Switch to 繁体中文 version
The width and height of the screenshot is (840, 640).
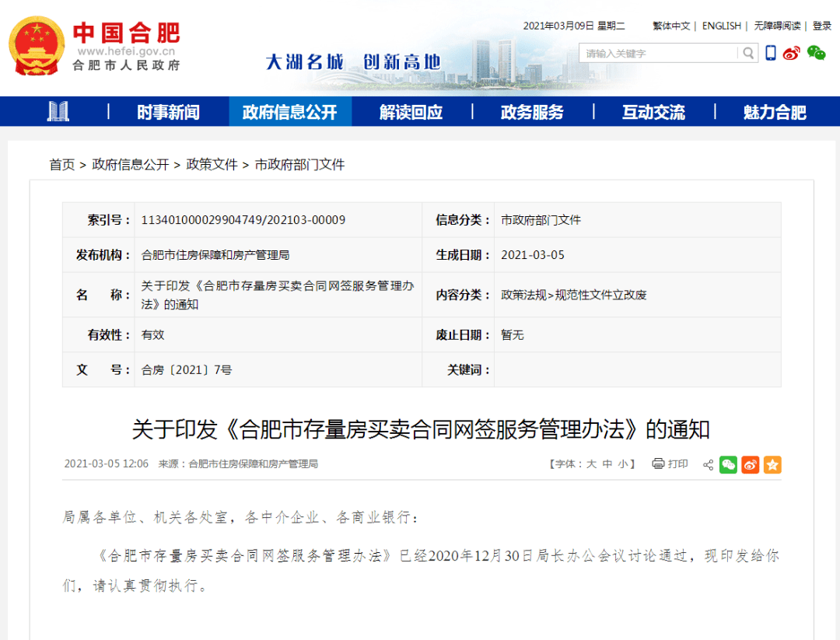(671, 26)
